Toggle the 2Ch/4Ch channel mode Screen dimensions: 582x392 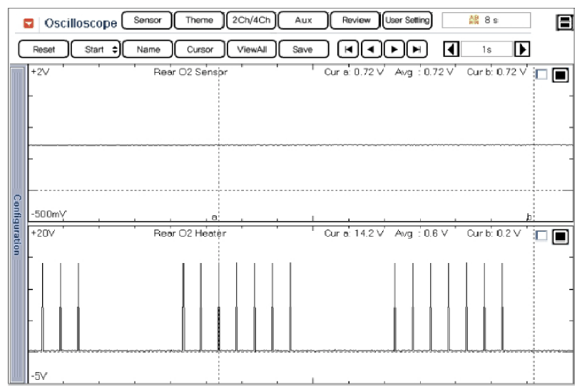tap(250, 21)
